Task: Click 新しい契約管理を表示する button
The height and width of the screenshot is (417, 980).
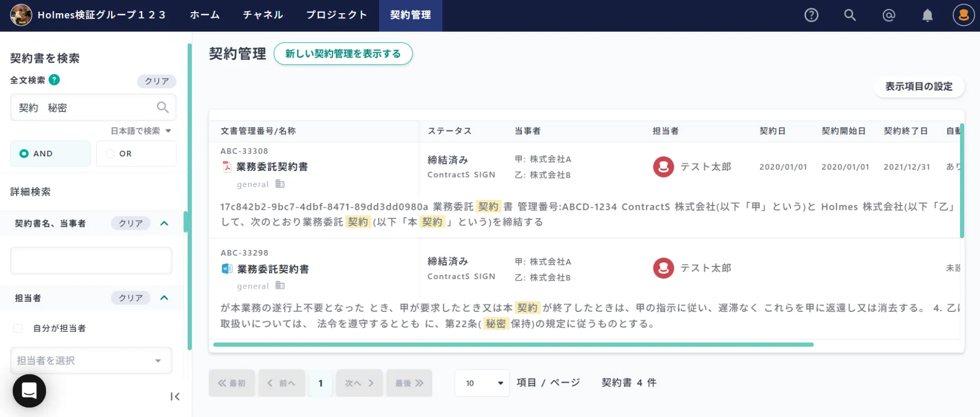Action: (x=343, y=54)
